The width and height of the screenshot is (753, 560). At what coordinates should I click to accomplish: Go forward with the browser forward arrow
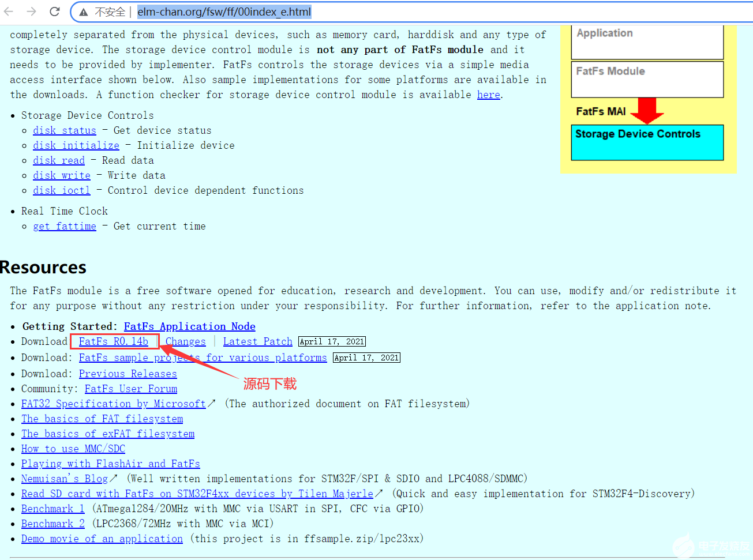click(x=32, y=12)
